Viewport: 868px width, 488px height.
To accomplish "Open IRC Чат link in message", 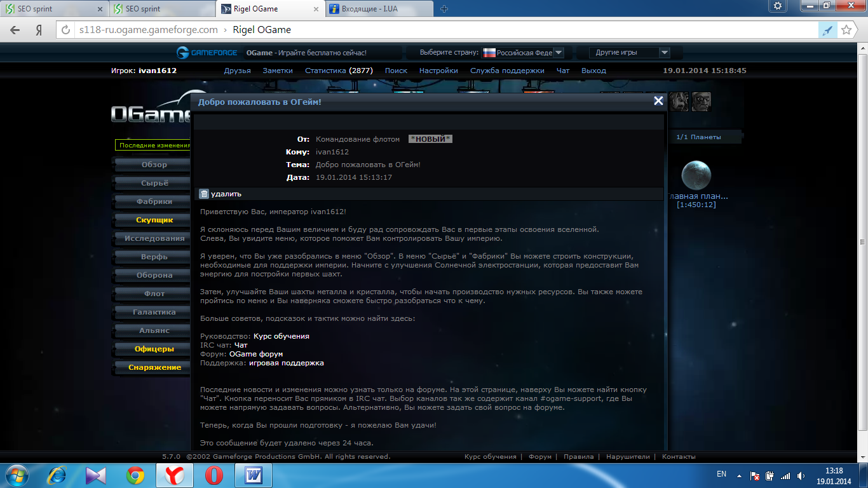I will [241, 345].
